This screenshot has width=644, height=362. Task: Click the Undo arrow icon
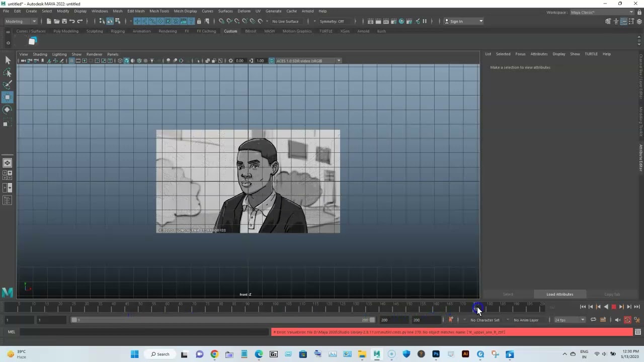72,21
